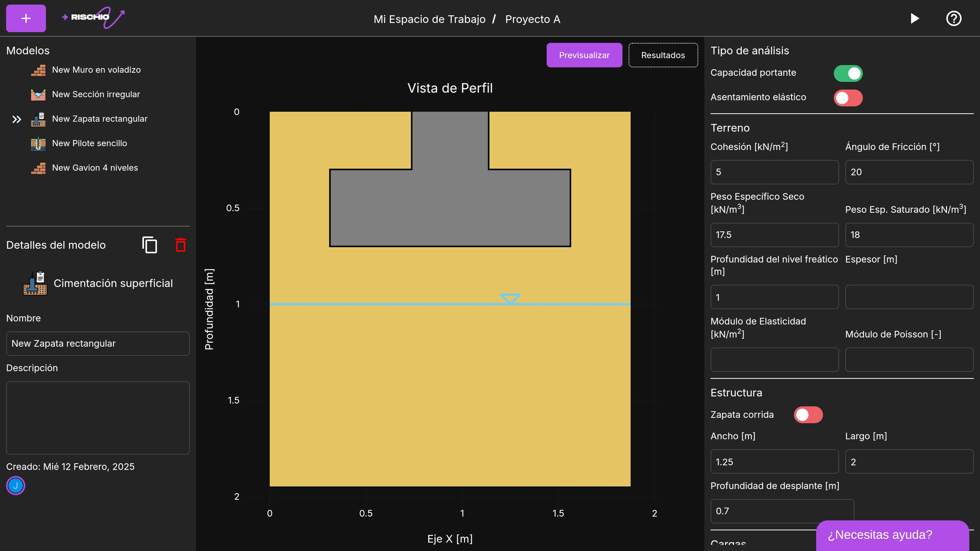The width and height of the screenshot is (980, 551).
Task: Edit the Profundidad de desplante field
Action: [782, 511]
